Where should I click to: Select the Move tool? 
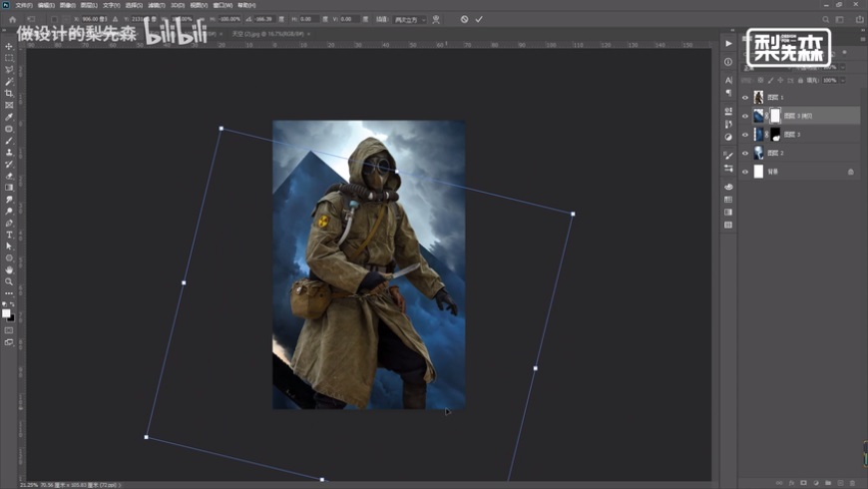coord(9,47)
